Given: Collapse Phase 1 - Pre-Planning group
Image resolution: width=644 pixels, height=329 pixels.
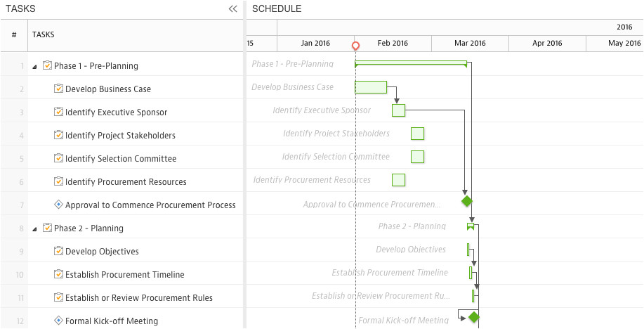Looking at the screenshot, I should tap(34, 66).
